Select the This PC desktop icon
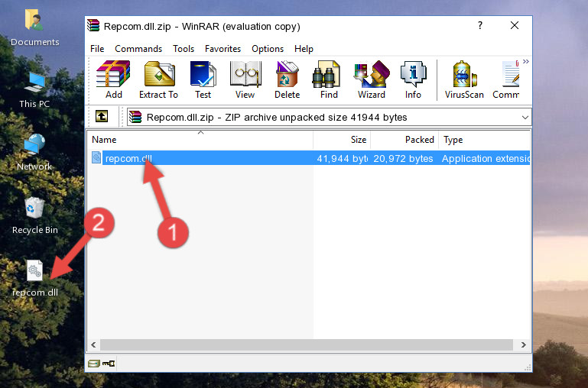The image size is (588, 388). pos(34,90)
